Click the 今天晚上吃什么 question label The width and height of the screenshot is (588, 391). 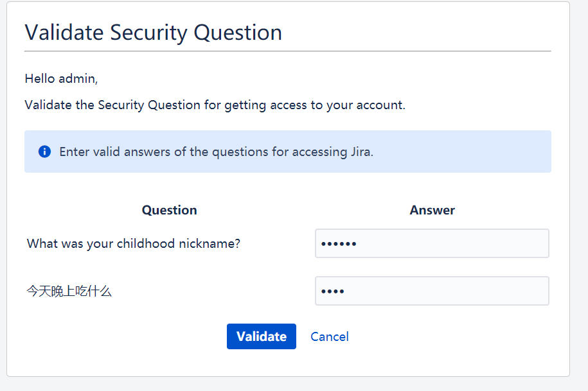(69, 291)
